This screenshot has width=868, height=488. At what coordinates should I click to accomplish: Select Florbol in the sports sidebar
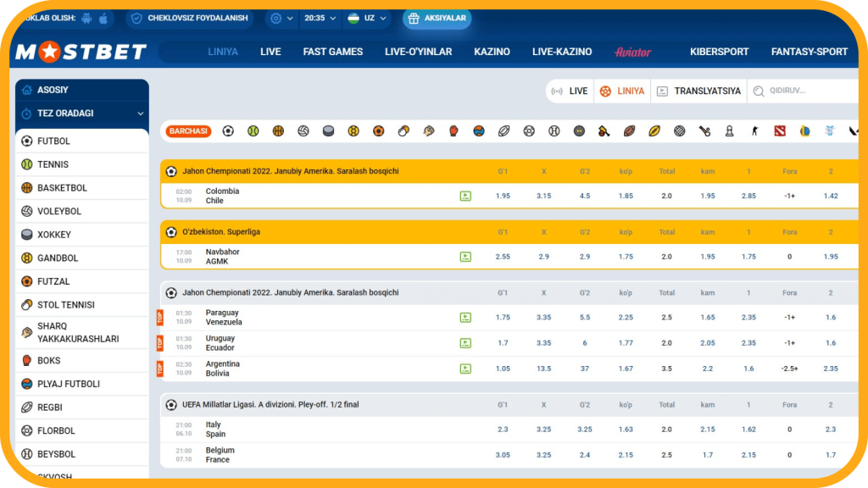click(x=82, y=430)
